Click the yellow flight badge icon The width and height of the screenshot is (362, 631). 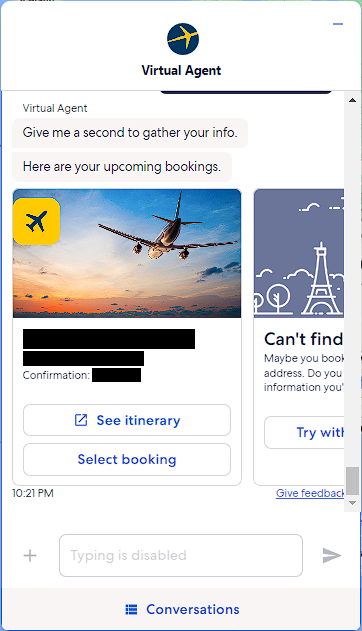tap(37, 221)
